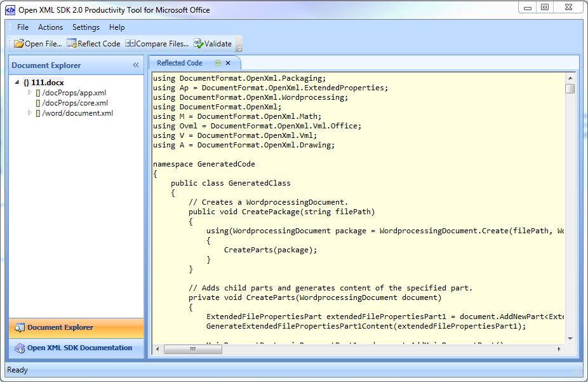Click the Document Explorer button icon
This screenshot has width=588, height=382.
(20, 327)
